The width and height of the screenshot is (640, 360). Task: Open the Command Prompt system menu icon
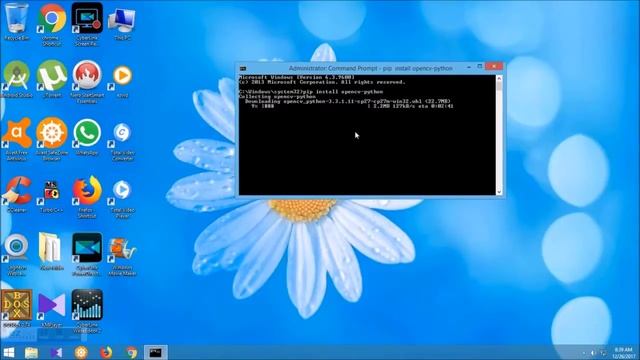243,68
